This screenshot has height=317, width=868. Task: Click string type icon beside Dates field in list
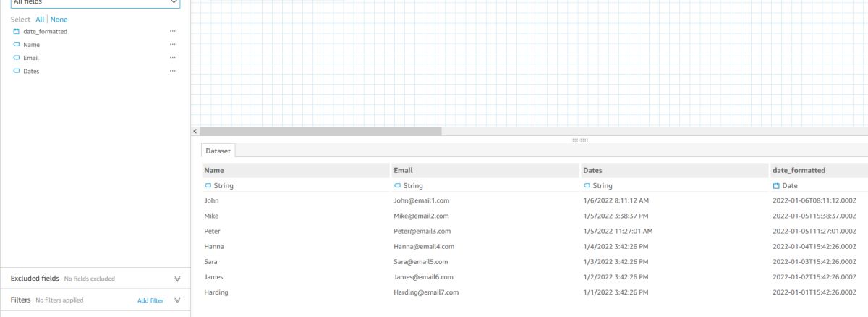click(17, 71)
